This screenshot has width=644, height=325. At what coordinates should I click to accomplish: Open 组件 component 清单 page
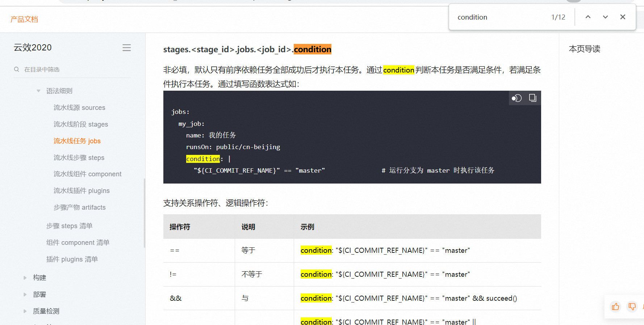click(x=78, y=243)
